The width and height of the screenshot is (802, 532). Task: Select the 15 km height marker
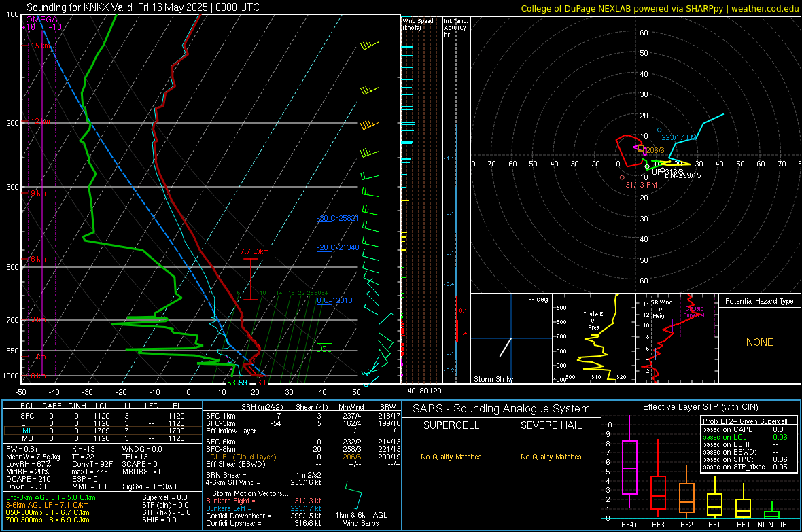coord(40,46)
